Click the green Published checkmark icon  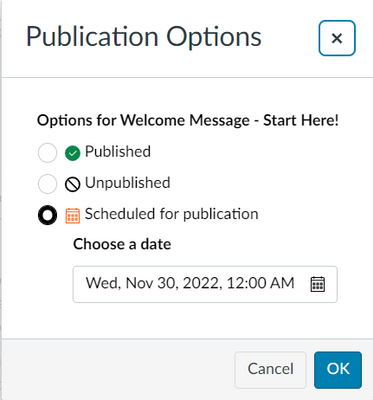72,153
